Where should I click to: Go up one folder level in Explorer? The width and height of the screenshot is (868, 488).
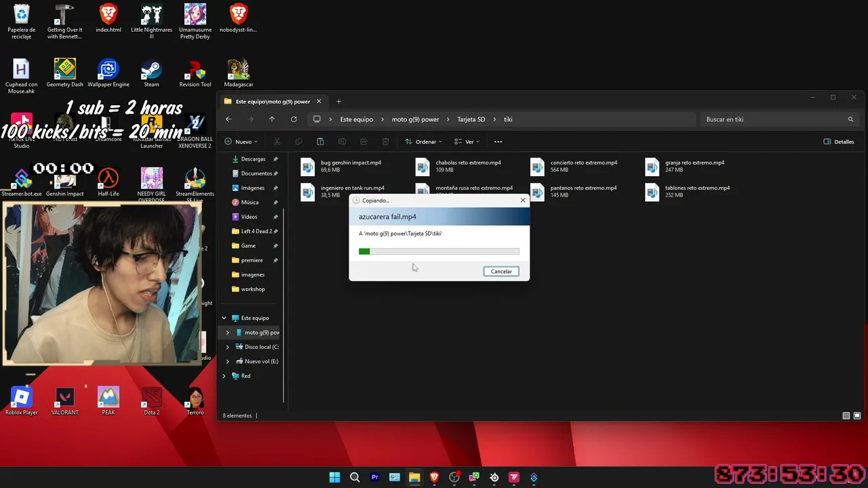point(272,119)
